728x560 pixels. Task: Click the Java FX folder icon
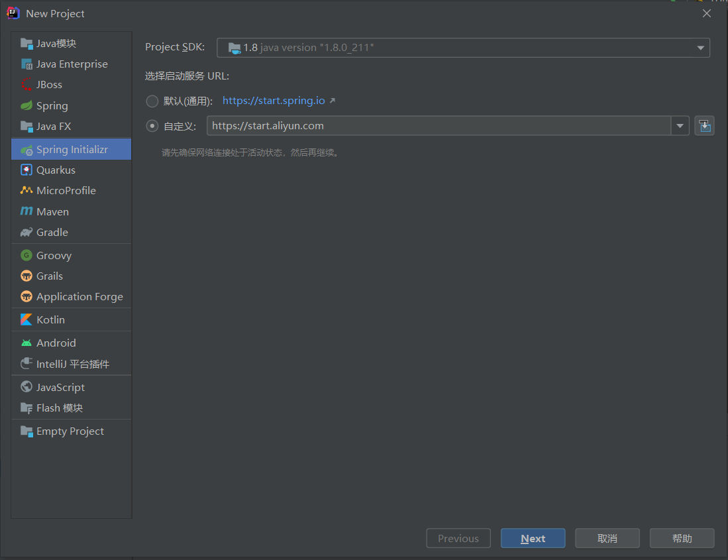click(x=26, y=127)
